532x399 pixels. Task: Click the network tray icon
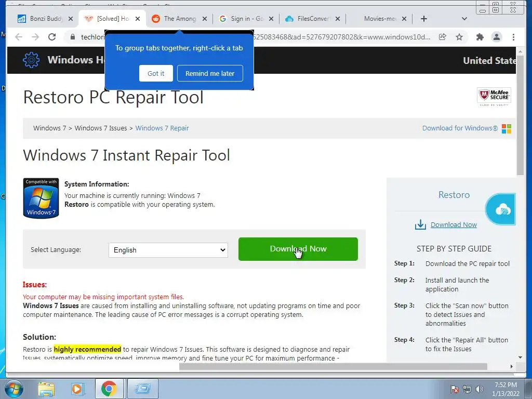point(467,389)
